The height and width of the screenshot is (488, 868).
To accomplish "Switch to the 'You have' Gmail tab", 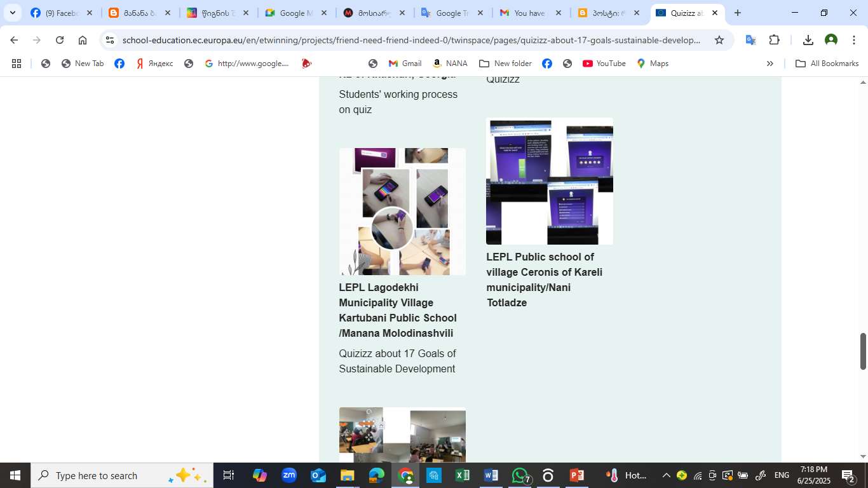I will tap(531, 13).
